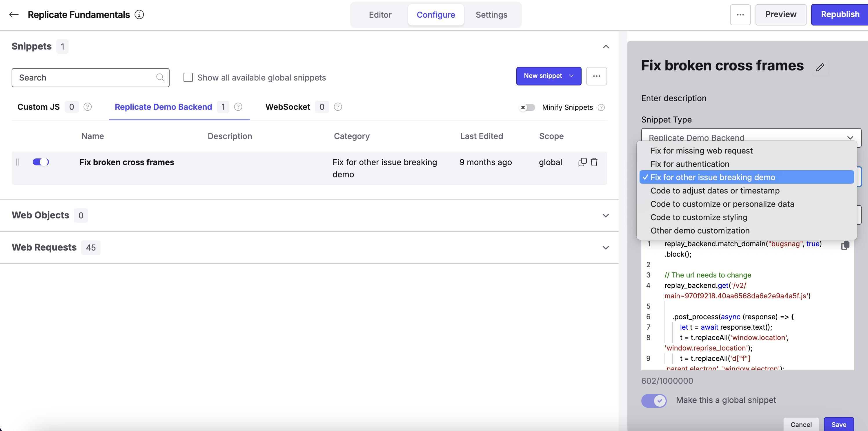This screenshot has width=868, height=431.
Task: Click the Description column header
Action: (x=230, y=136)
